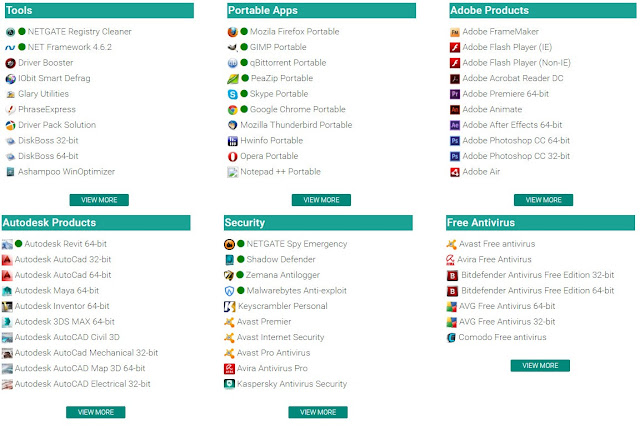The image size is (640, 429).
Task: Open the Adobe Flash Player (Non-IE) link
Action: click(516, 63)
